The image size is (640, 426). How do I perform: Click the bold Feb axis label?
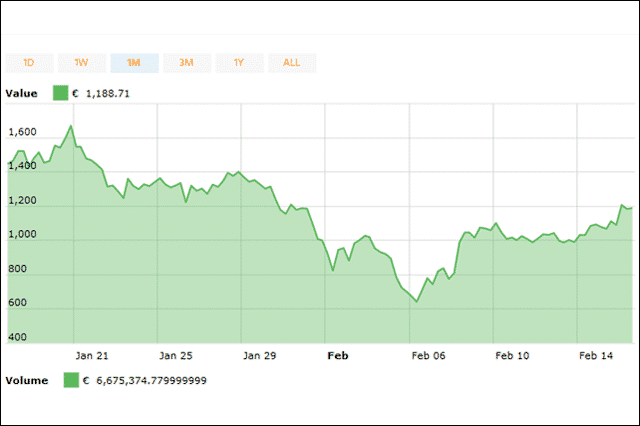pos(338,356)
